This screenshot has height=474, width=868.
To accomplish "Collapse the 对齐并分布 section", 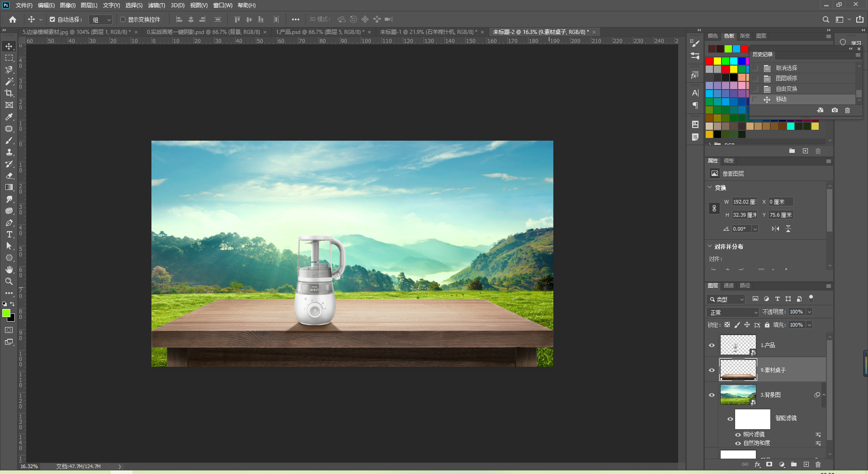I will pos(710,246).
